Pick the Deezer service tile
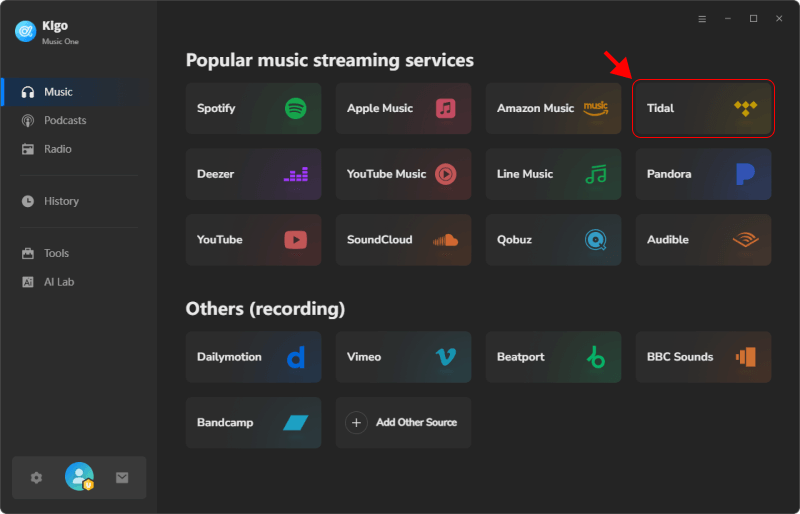The height and width of the screenshot is (514, 800). 253,174
